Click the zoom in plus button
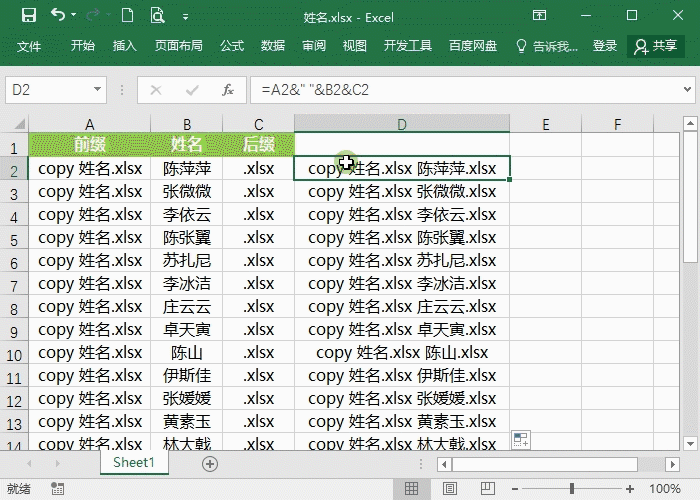Image resolution: width=700 pixels, height=500 pixels. coord(630,489)
